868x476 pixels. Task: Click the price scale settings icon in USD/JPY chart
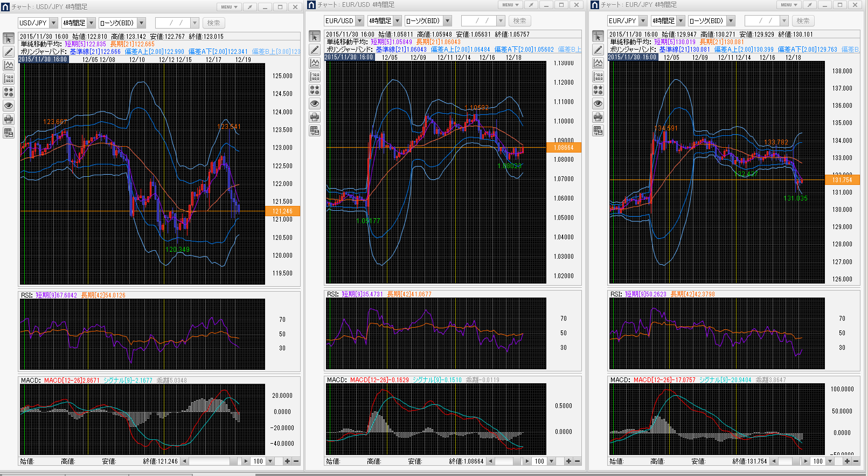click(9, 79)
